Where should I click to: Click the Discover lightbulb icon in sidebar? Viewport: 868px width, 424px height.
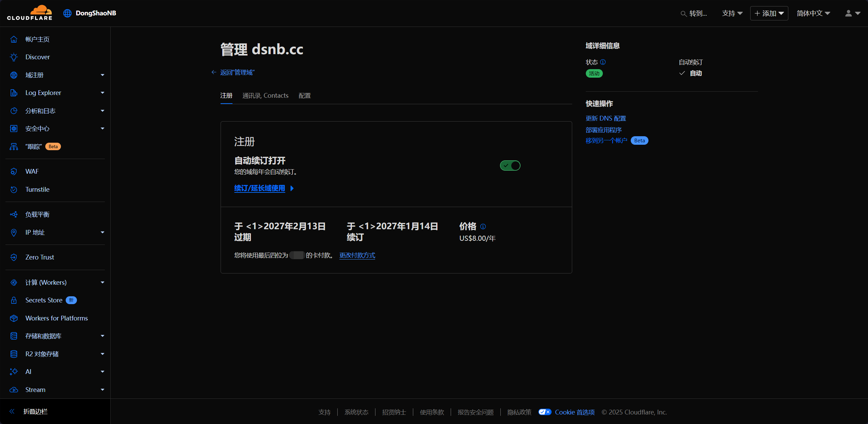(x=14, y=57)
